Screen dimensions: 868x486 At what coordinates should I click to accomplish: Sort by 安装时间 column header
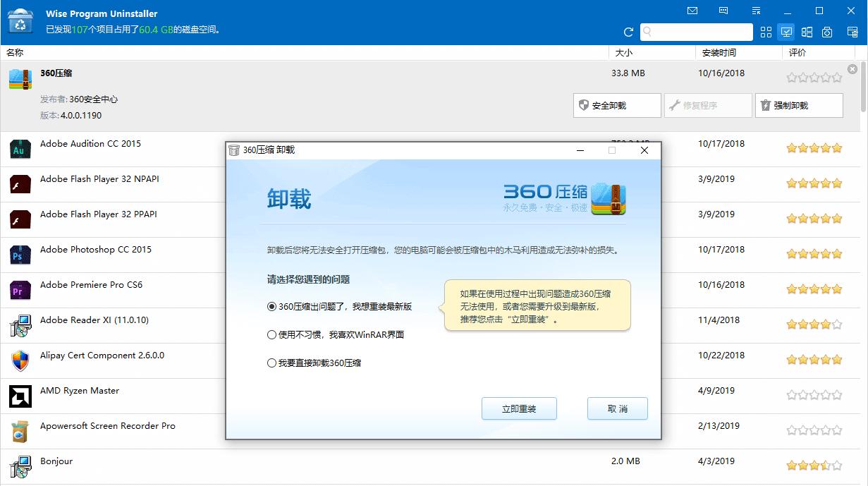click(719, 53)
